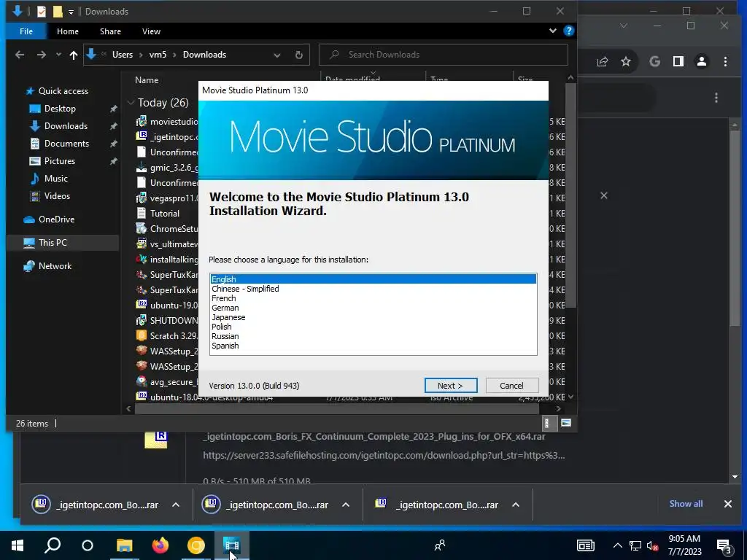Click Show all downloads link
Image resolution: width=747 pixels, height=560 pixels.
click(686, 504)
